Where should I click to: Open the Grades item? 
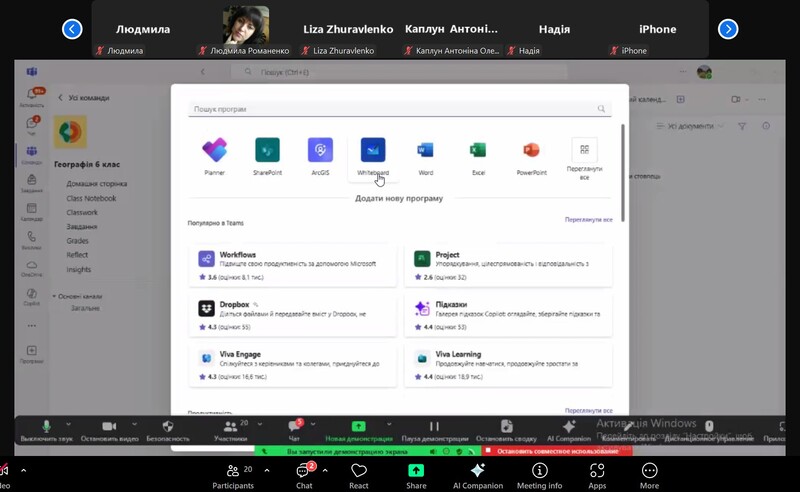[x=77, y=240]
